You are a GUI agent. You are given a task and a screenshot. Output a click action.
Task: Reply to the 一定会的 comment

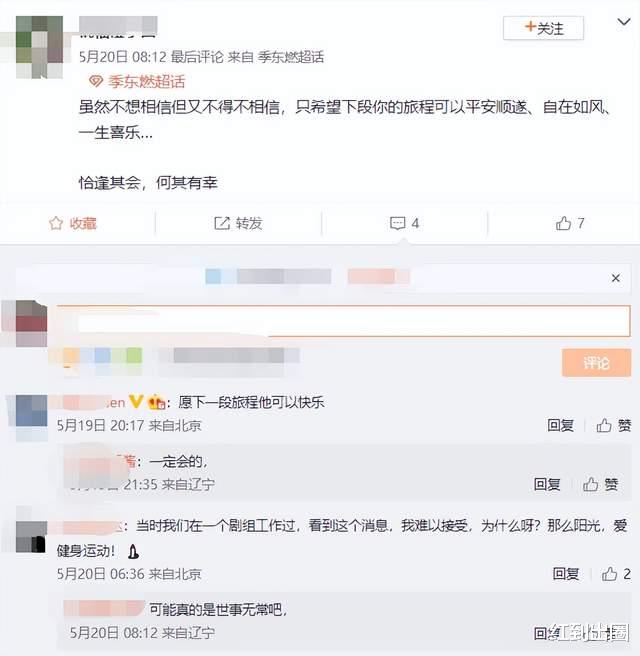coord(547,484)
